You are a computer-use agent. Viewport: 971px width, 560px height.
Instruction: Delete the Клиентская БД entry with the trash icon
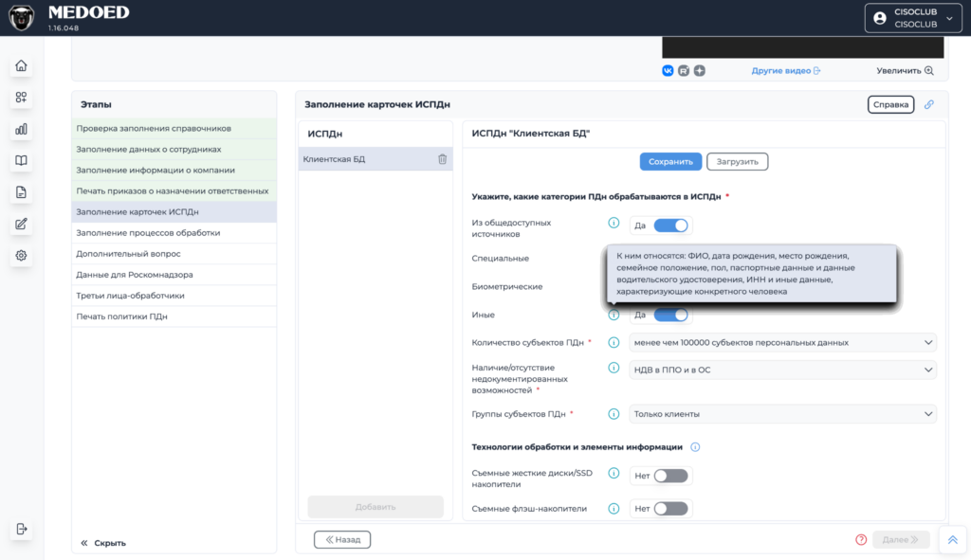click(x=442, y=159)
